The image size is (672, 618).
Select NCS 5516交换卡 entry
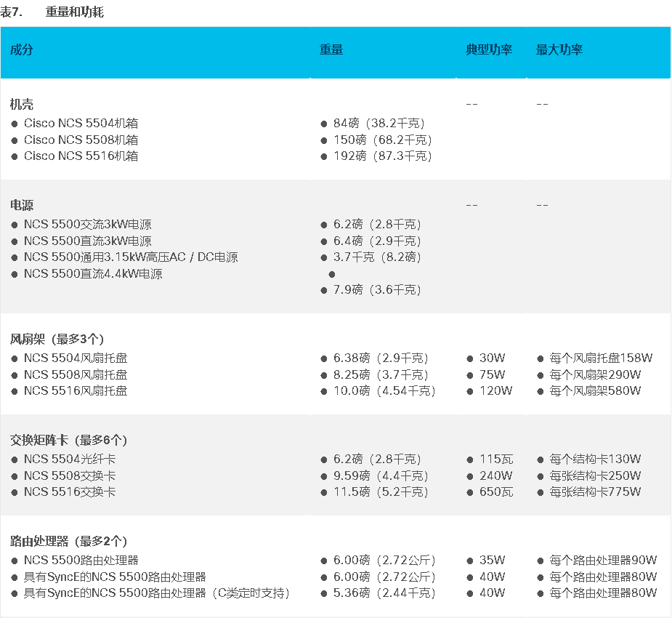click(70, 492)
